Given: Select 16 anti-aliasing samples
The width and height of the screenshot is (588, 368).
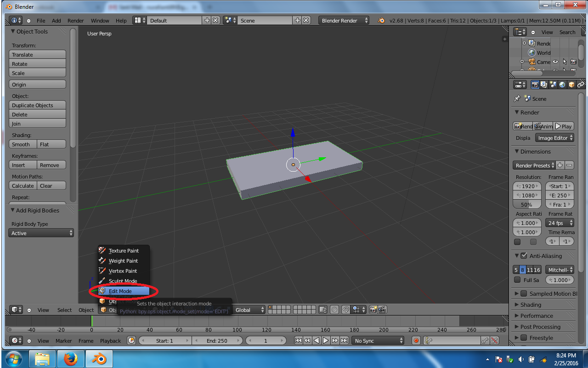Looking at the screenshot, I should coord(537,270).
